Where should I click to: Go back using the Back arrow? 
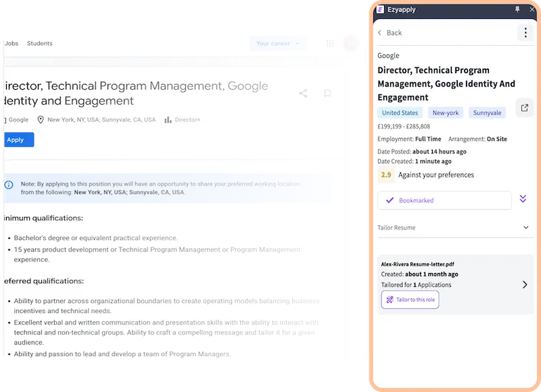(x=380, y=32)
